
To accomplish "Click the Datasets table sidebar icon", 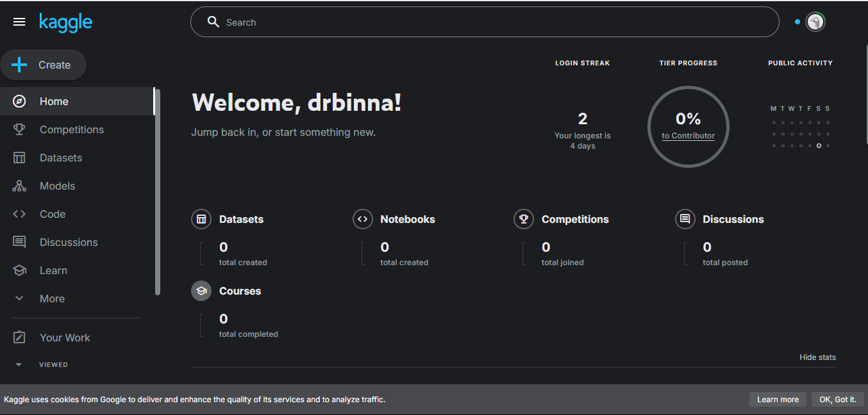I will point(19,158).
